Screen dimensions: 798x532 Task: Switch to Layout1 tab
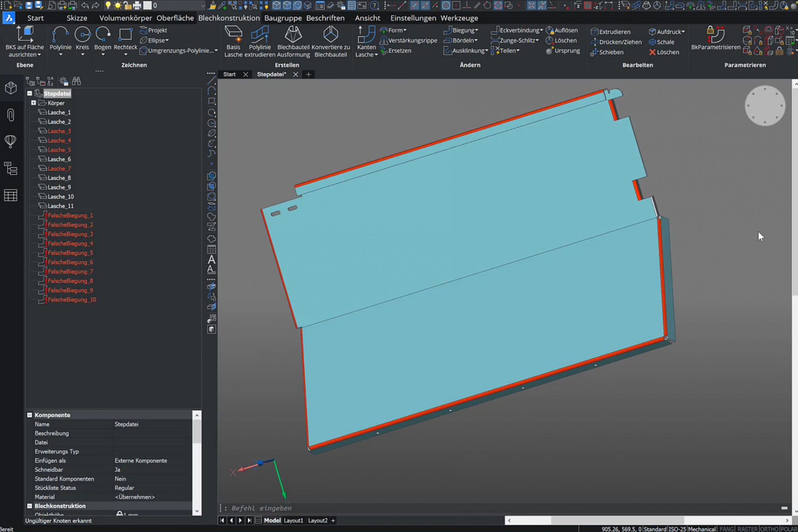pyautogui.click(x=293, y=520)
